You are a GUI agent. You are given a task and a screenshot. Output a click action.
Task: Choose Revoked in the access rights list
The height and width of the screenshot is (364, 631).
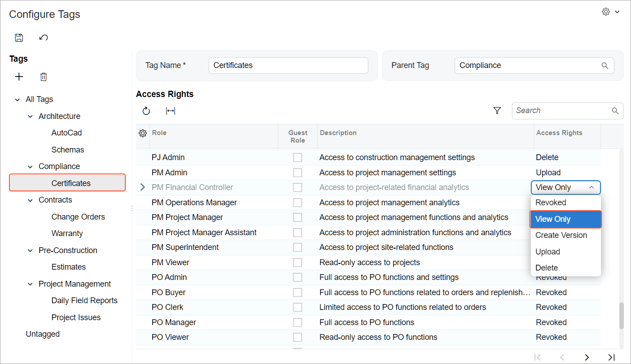(x=551, y=203)
